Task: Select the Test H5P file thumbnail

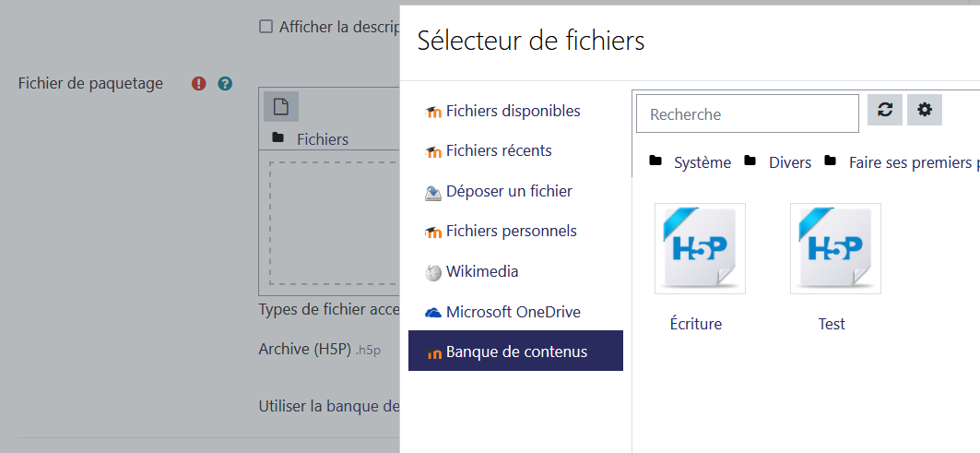Action: pos(835,248)
